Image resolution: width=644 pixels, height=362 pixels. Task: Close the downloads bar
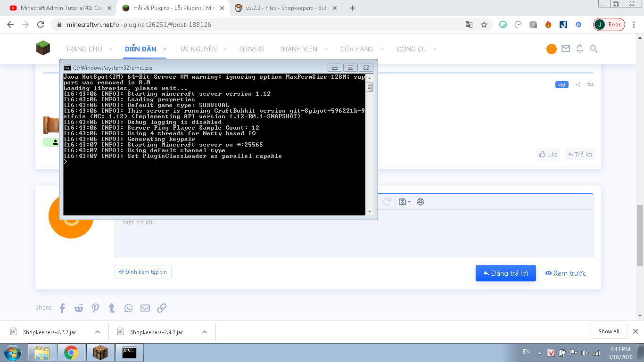click(635, 331)
